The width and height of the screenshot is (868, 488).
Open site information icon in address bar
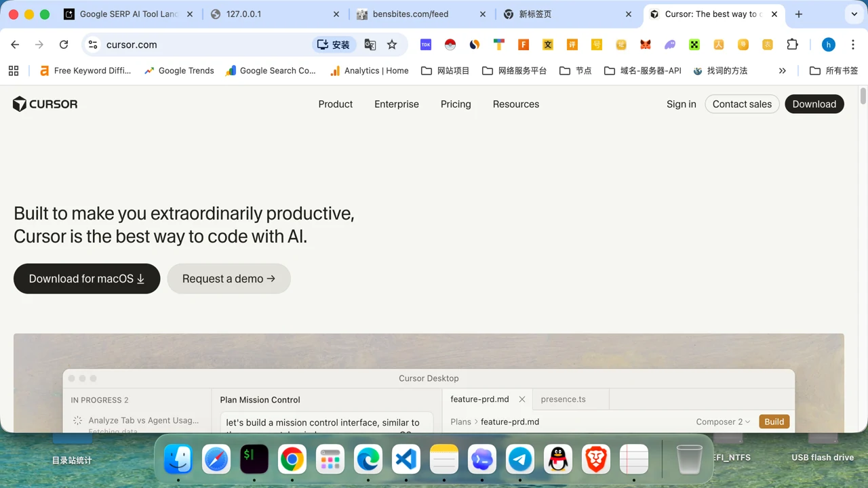93,45
